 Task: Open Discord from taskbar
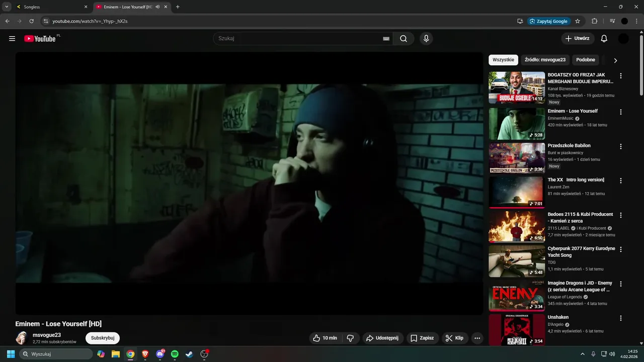pyautogui.click(x=160, y=354)
